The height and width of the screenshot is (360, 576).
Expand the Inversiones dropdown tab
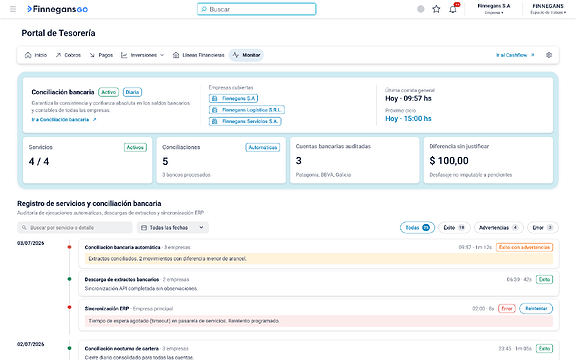pos(143,55)
